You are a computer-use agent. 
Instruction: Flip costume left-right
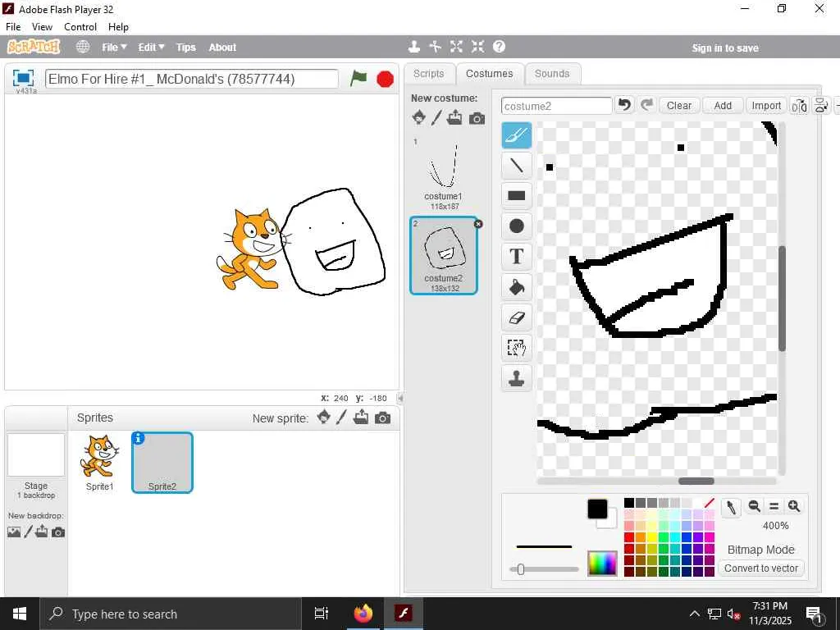coord(799,106)
